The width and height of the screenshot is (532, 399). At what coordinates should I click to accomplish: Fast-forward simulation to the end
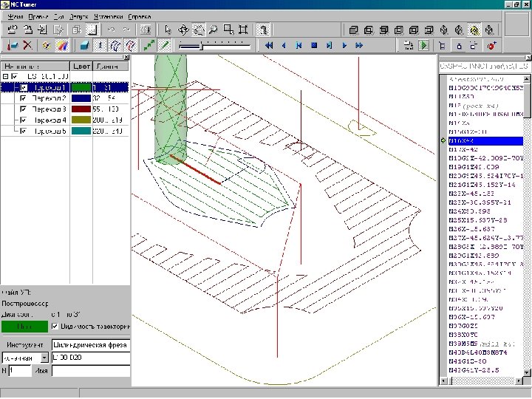tap(359, 46)
